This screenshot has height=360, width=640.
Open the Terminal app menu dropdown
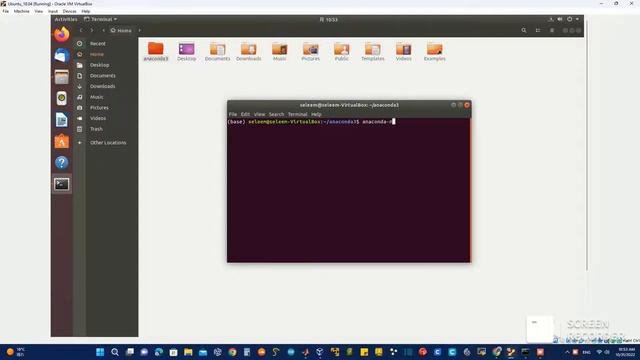click(100, 19)
